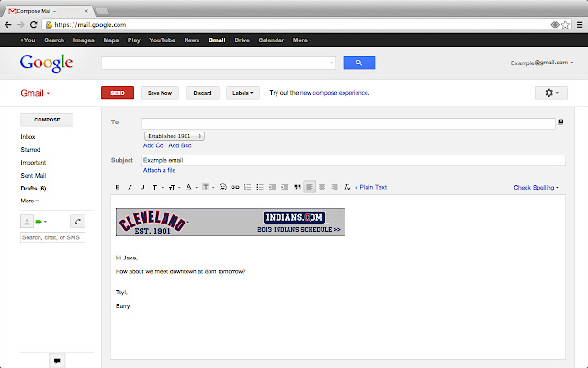The height and width of the screenshot is (368, 588).
Task: Open the Check Spelling dropdown
Action: click(x=536, y=188)
